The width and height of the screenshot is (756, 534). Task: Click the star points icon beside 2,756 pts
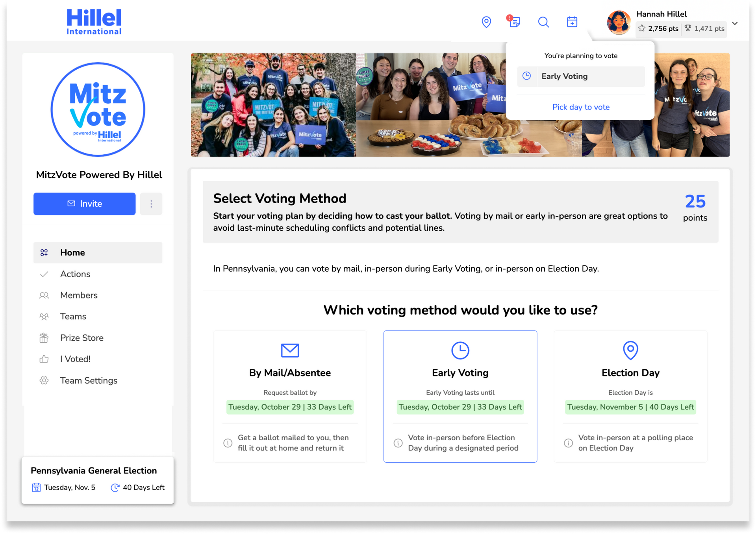pyautogui.click(x=642, y=28)
